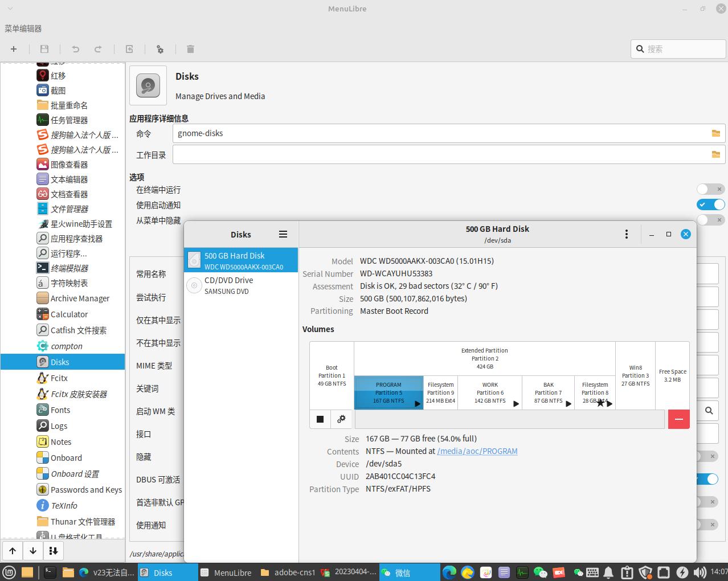Toggle 从菜单中隐藏 switch
The image size is (728, 581).
(x=710, y=220)
